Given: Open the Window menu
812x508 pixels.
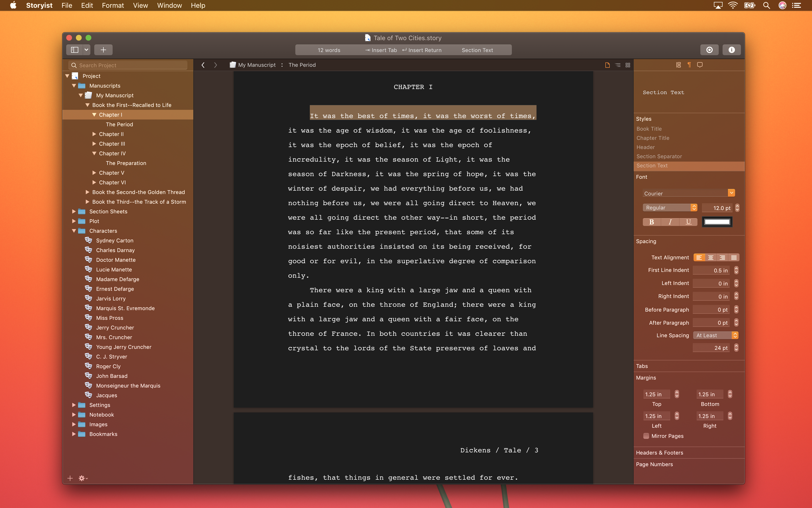Looking at the screenshot, I should coord(169,5).
